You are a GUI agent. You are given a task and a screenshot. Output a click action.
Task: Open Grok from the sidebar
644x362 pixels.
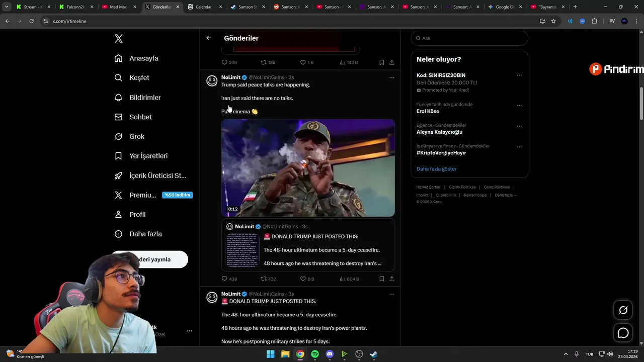130,137
